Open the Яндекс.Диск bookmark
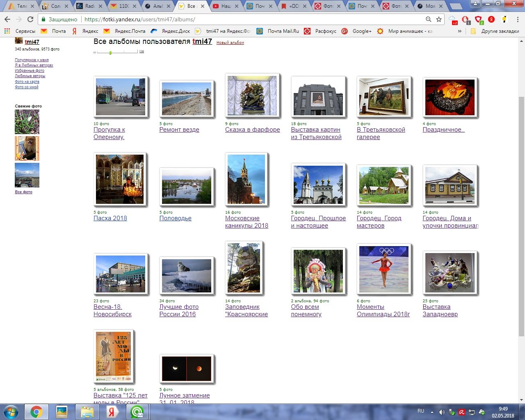525x420 pixels. point(171,31)
